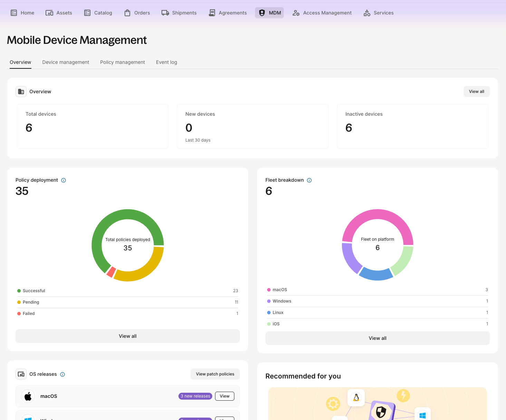Select the Event log tab
Image resolution: width=506 pixels, height=420 pixels.
pos(166,62)
